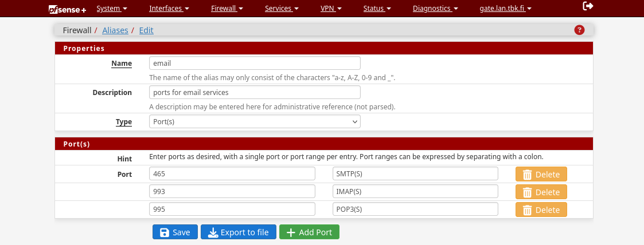The image size is (644, 245).
Task: Click the Add Port button
Action: [x=309, y=232]
